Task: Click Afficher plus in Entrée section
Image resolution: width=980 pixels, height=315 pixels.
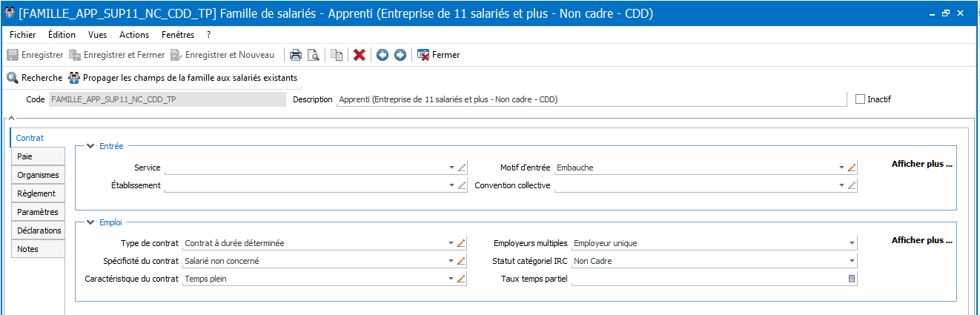Action: (x=921, y=165)
